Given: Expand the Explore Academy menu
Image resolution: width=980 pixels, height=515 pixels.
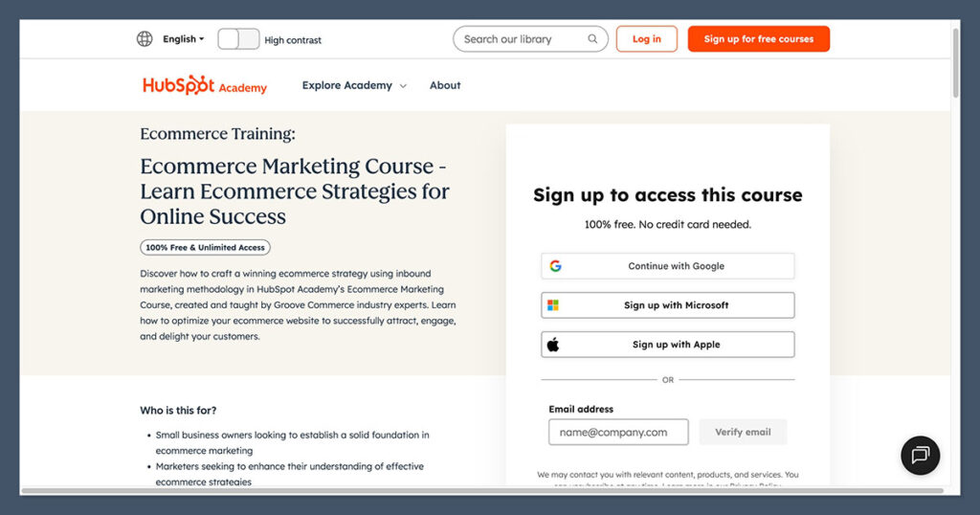Looking at the screenshot, I should [x=354, y=85].
